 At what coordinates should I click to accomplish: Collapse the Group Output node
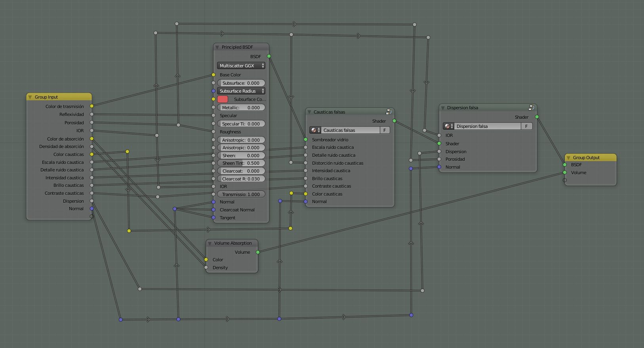pyautogui.click(x=568, y=158)
